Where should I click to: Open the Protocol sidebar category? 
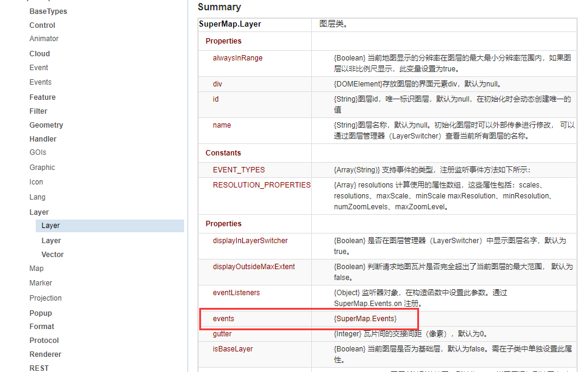44,340
